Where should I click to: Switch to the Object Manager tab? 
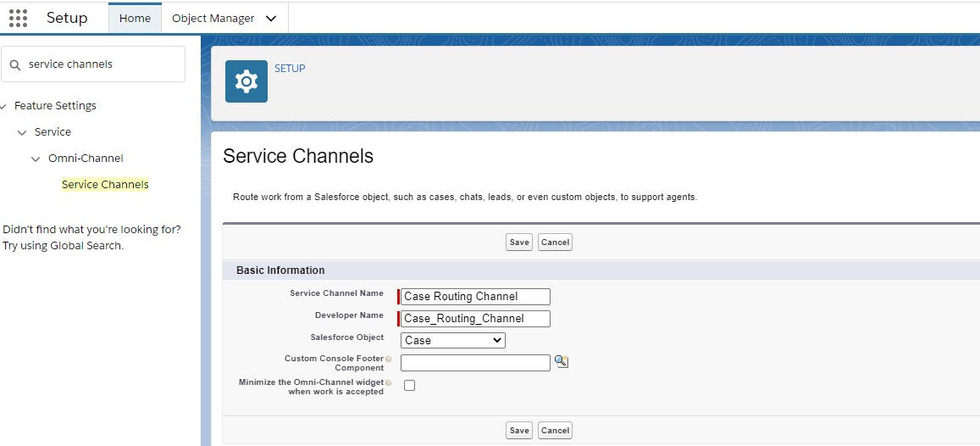pyautogui.click(x=213, y=18)
